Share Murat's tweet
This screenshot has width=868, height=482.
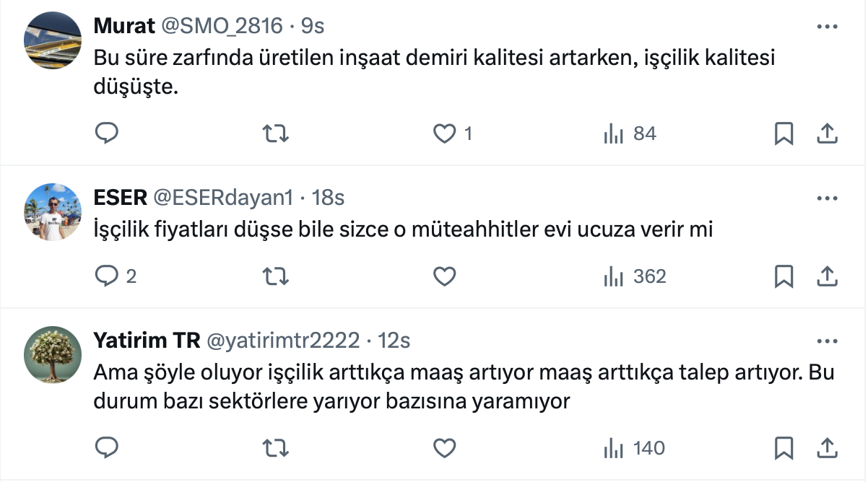[x=826, y=133]
